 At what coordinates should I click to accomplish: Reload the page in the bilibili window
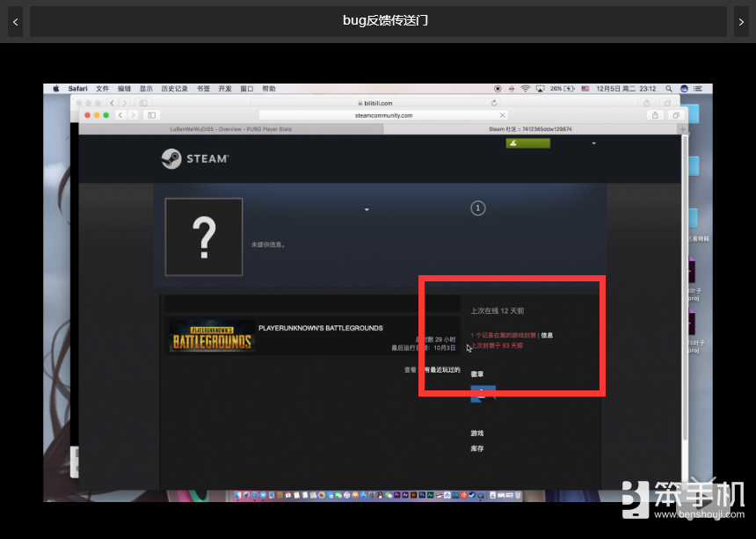[494, 103]
